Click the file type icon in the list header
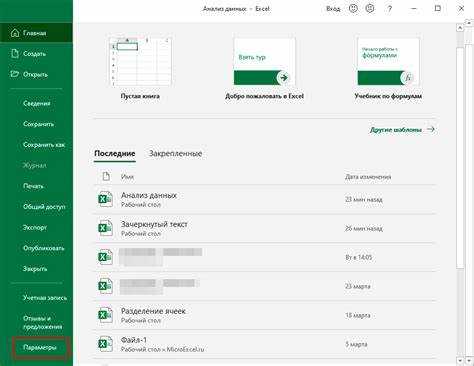Screen dimensions: 474x366 106,176
